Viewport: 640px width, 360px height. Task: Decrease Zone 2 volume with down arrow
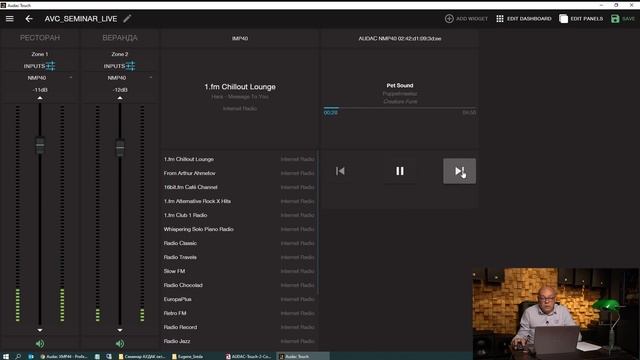click(x=120, y=330)
